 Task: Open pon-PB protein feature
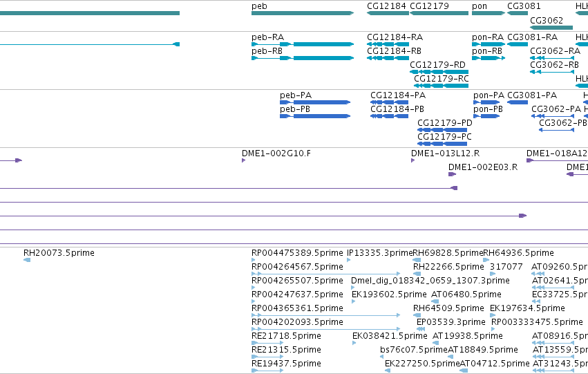(486, 116)
